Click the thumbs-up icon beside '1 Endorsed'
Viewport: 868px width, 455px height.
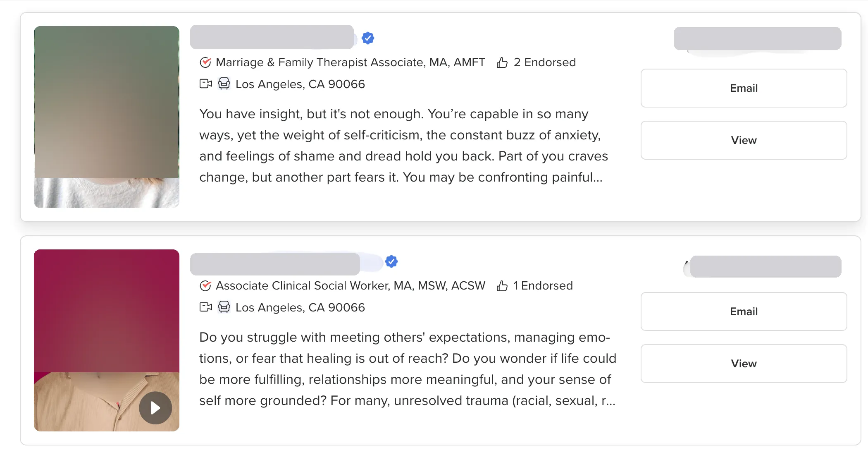tap(502, 285)
